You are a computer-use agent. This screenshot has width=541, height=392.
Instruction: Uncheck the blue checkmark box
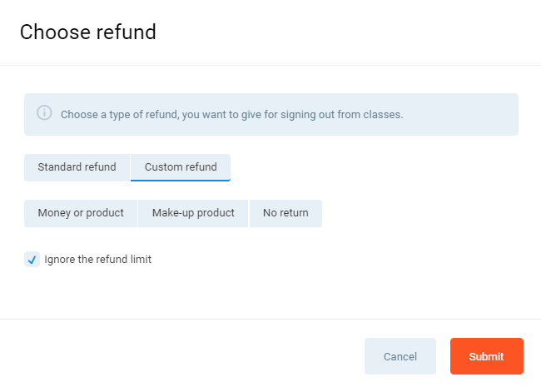[x=32, y=260]
